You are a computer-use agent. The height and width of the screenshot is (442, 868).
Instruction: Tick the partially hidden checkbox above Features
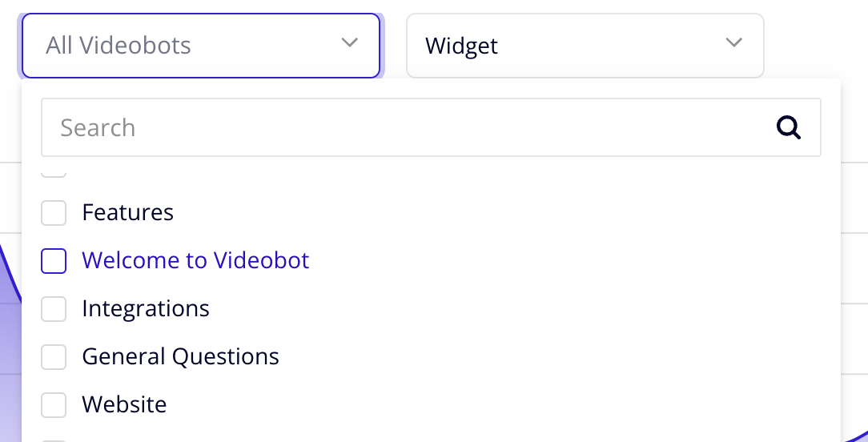[x=54, y=173]
